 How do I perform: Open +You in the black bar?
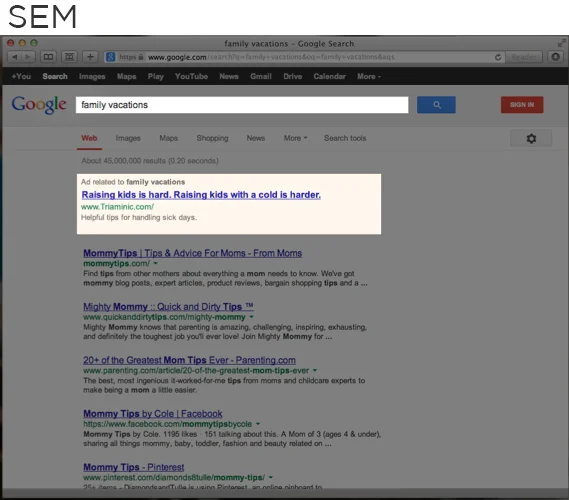click(21, 77)
